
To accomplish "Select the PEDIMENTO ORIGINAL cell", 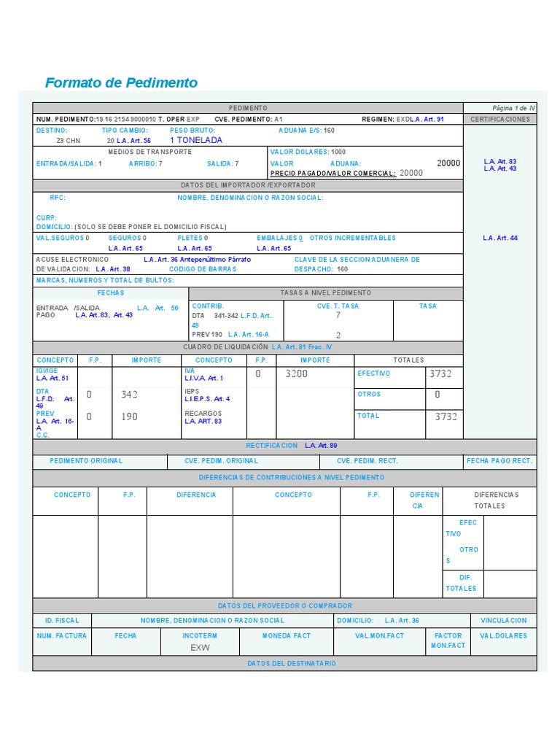I will pyautogui.click(x=100, y=461).
